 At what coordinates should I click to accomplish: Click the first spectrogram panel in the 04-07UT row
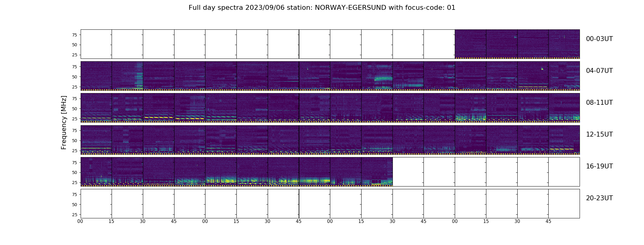(x=96, y=76)
